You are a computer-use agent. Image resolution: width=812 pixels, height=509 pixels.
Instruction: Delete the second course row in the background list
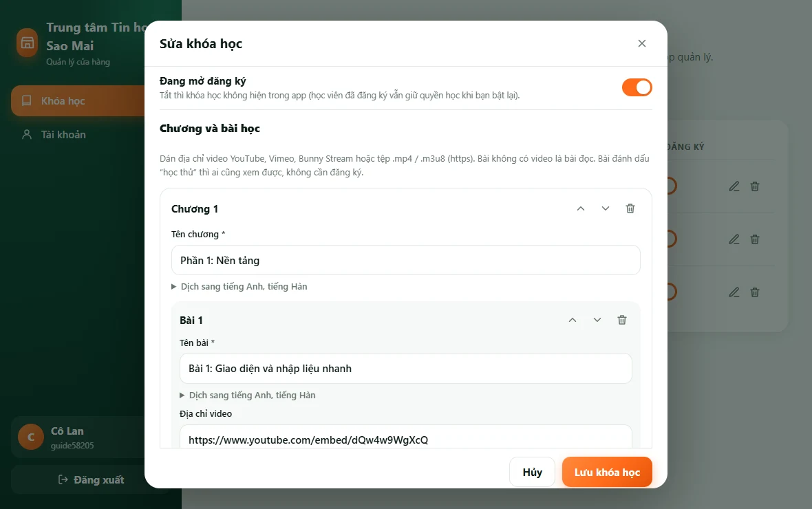(x=755, y=239)
